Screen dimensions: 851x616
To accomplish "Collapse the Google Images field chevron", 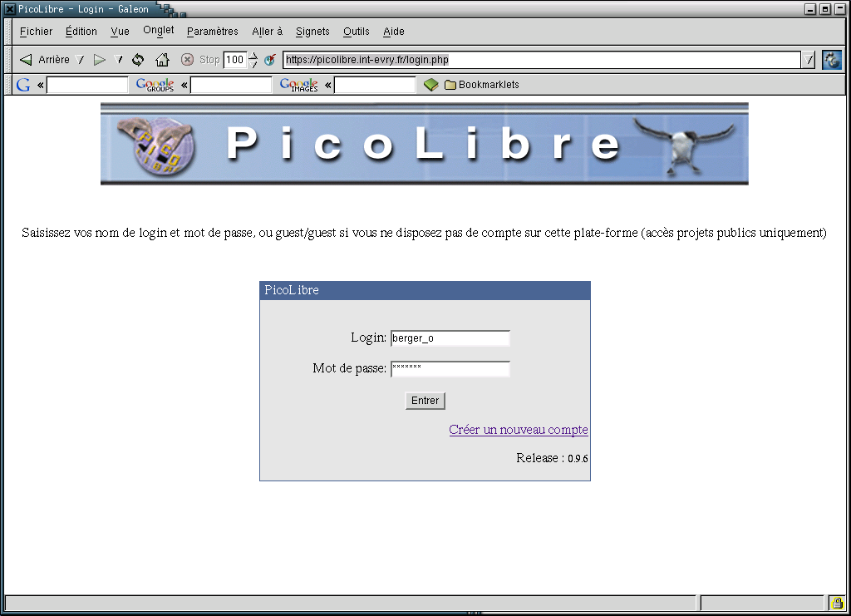I will pyautogui.click(x=327, y=85).
